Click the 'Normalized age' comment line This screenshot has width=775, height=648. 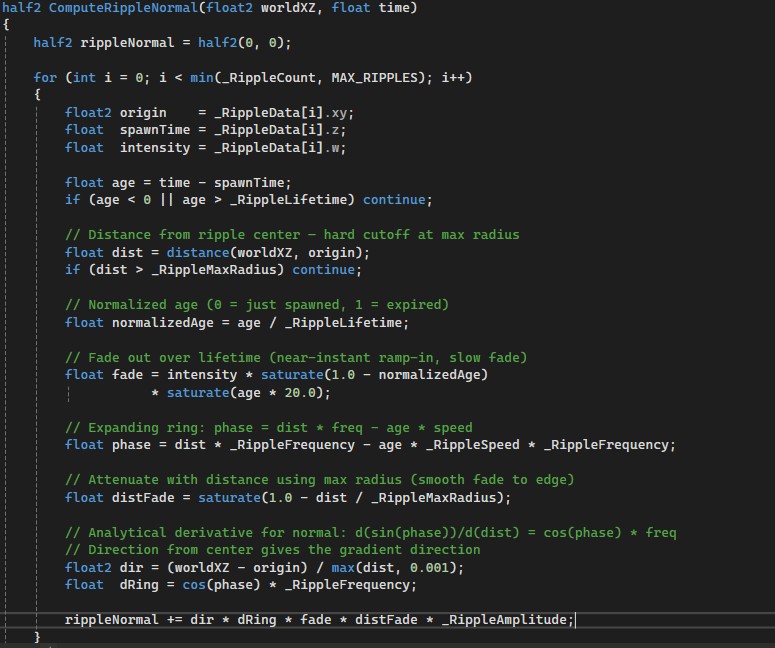pos(257,305)
